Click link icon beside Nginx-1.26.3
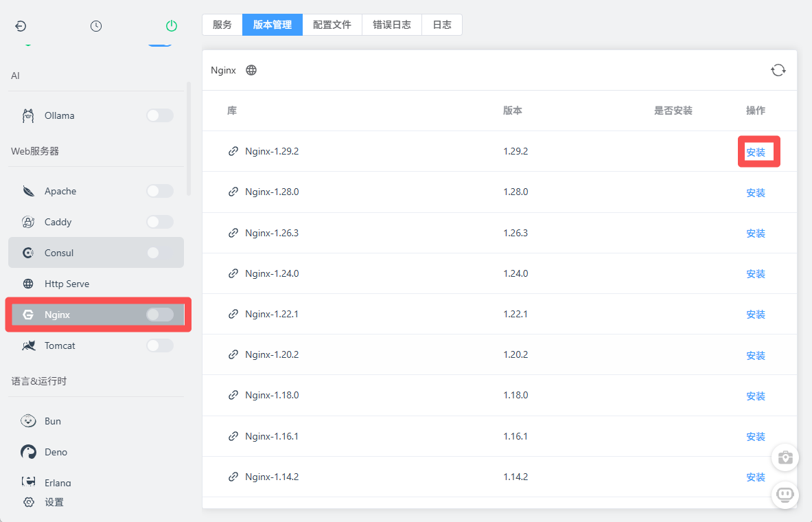This screenshot has width=812, height=522. (x=233, y=233)
